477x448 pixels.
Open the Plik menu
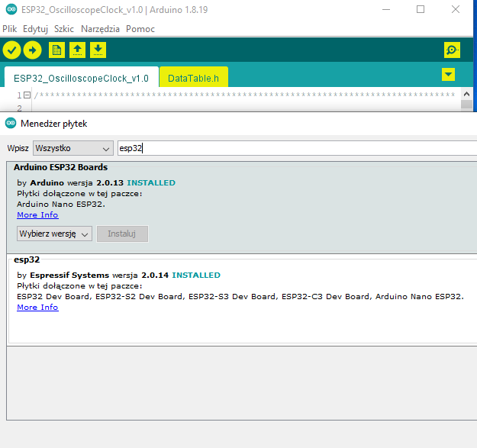click(9, 29)
